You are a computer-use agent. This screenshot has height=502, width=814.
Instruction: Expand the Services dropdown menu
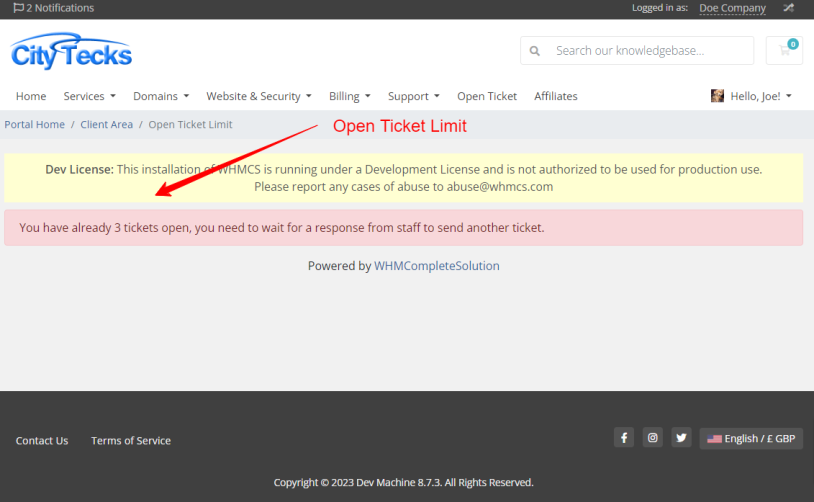(x=89, y=96)
